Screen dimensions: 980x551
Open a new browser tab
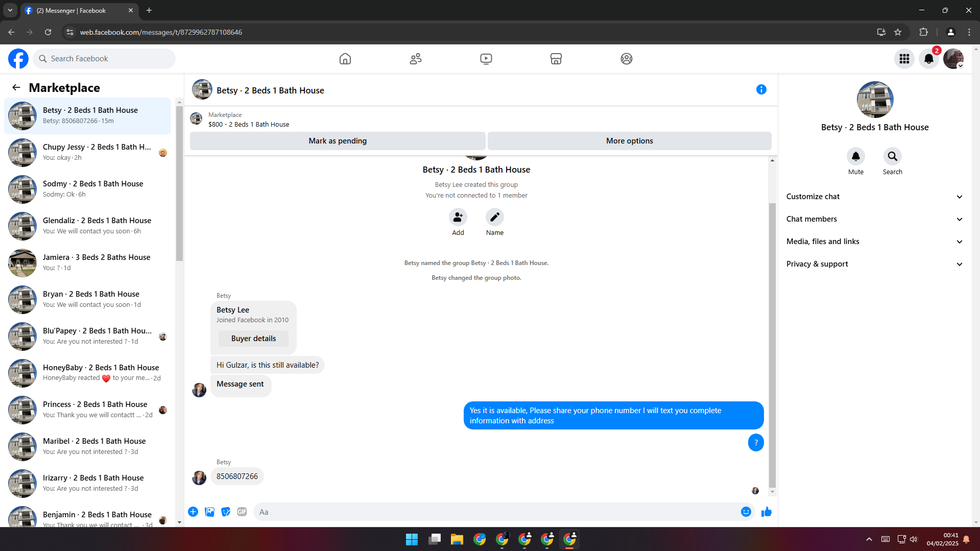pyautogui.click(x=149, y=10)
